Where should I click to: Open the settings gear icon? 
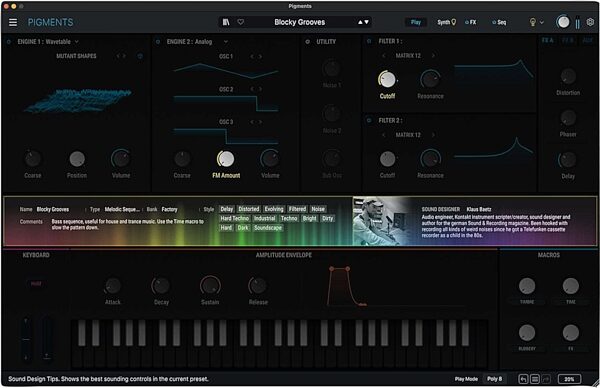point(590,22)
